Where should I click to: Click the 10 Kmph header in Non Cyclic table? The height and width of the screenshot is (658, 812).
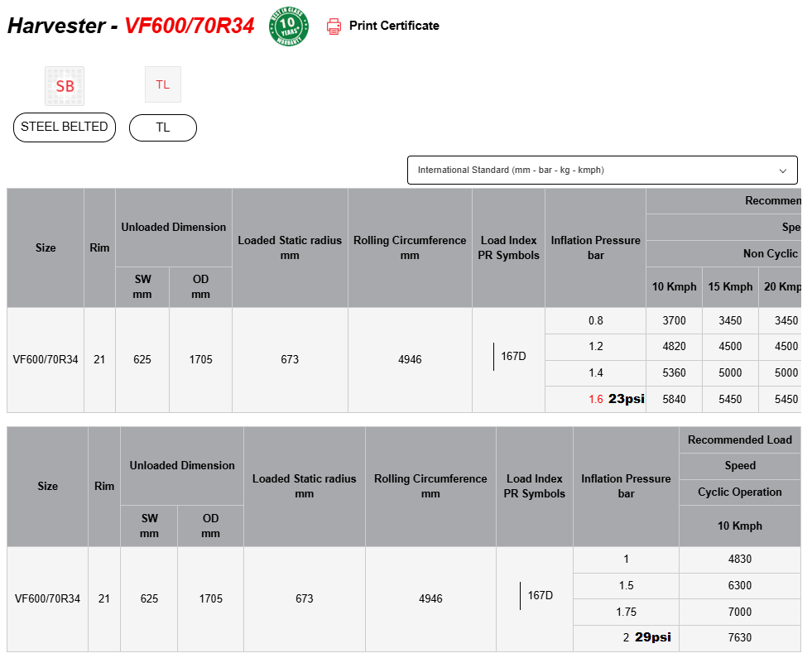point(674,287)
